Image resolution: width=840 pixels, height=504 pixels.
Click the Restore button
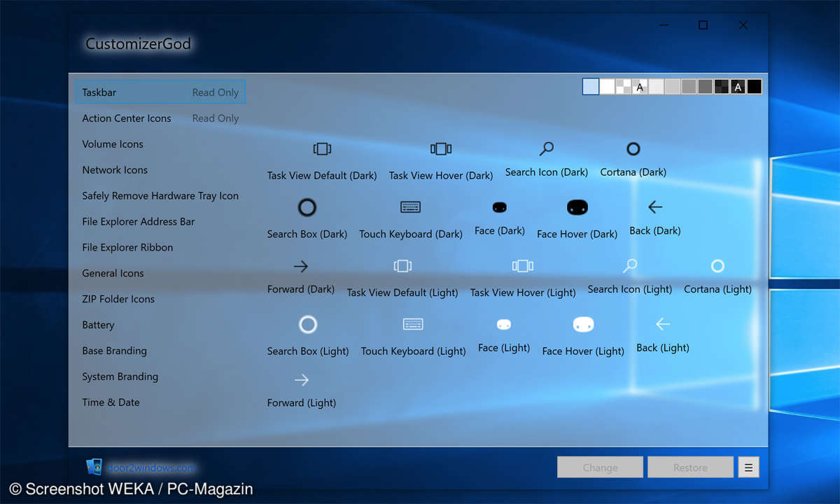coord(690,468)
